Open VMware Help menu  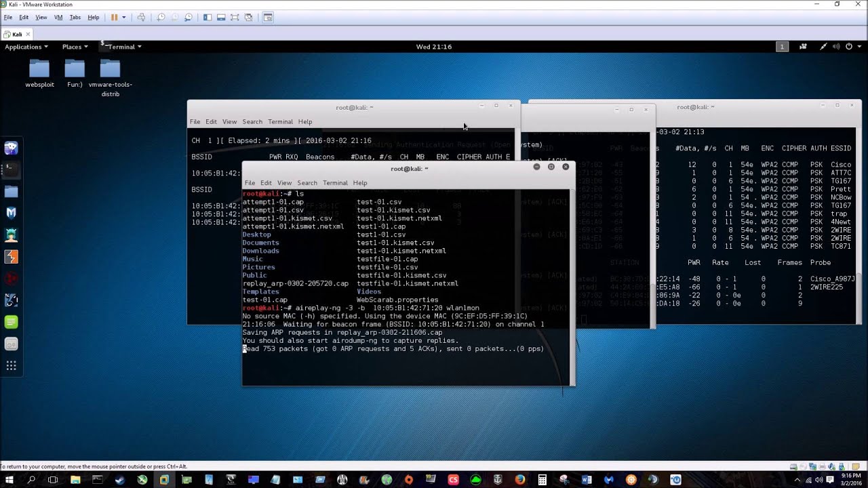tap(94, 17)
